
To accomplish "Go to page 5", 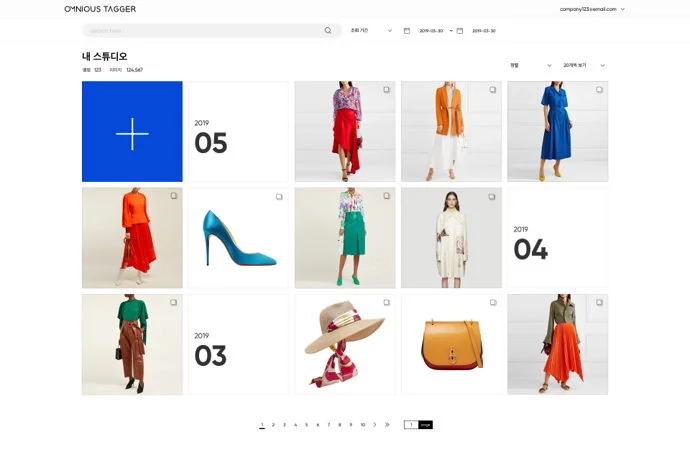I will pos(307,425).
